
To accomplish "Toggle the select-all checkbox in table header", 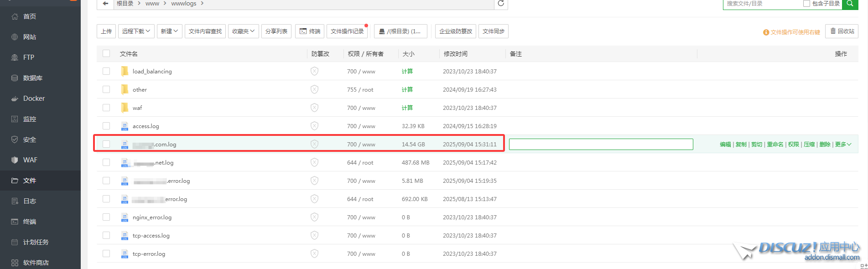I will coord(106,53).
